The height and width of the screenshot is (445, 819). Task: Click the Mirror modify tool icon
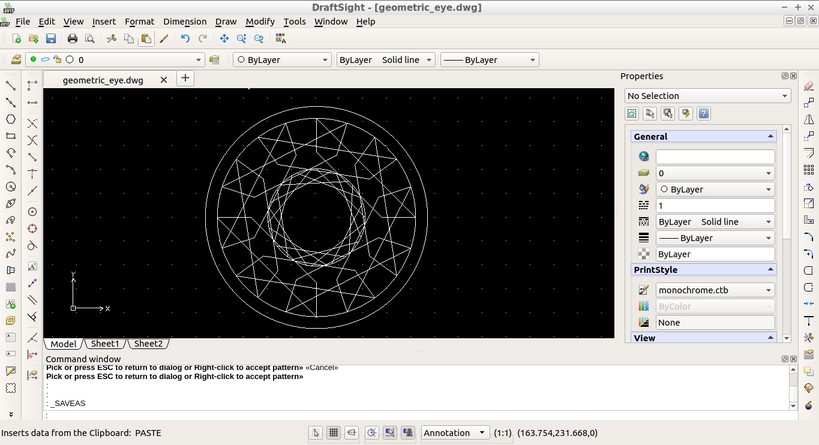click(809, 119)
